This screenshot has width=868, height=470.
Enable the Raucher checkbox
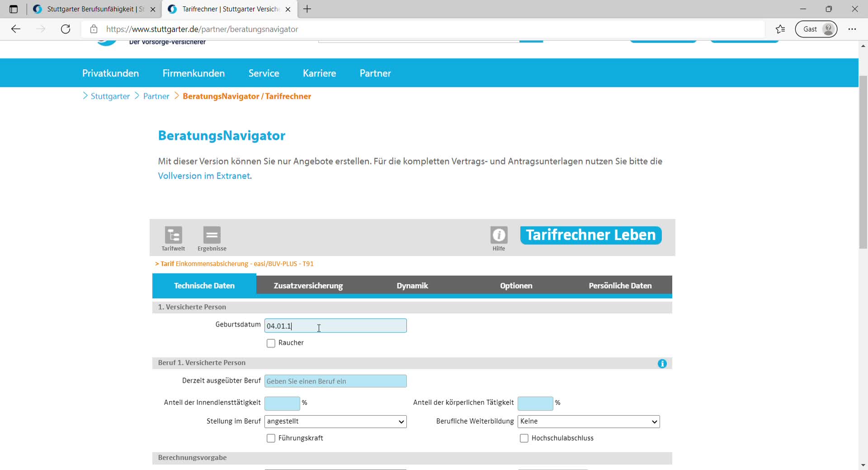(271, 343)
